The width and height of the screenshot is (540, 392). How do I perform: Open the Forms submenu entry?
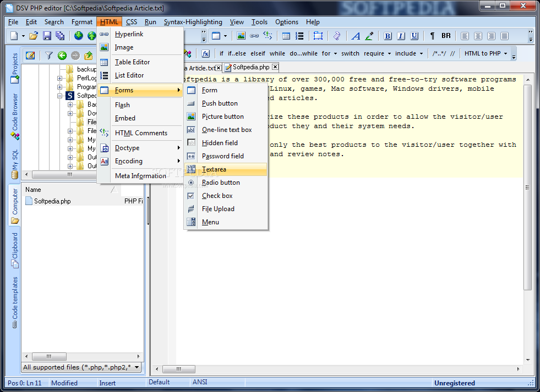click(140, 90)
